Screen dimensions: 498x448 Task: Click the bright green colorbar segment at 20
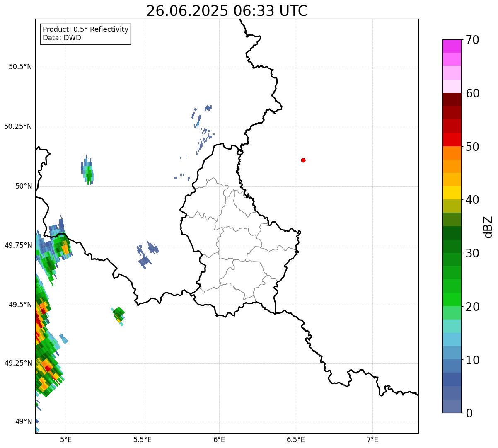(452, 300)
